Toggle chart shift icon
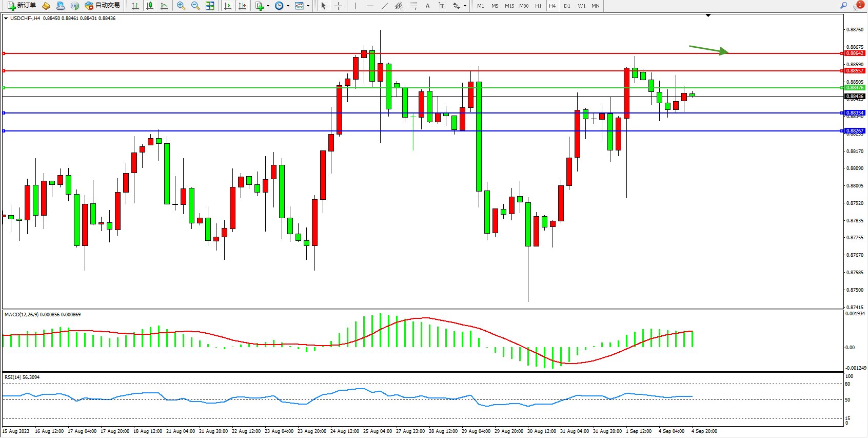868x438 pixels. click(242, 6)
